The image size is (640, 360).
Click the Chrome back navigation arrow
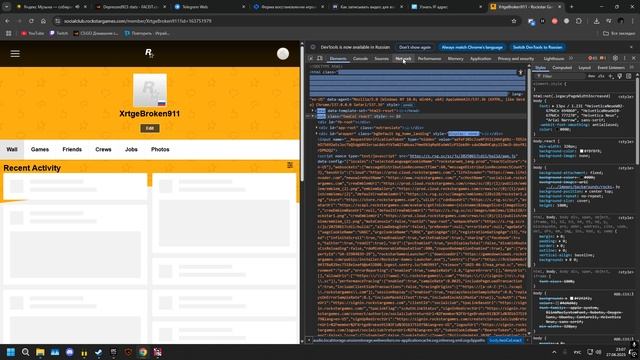(7, 21)
